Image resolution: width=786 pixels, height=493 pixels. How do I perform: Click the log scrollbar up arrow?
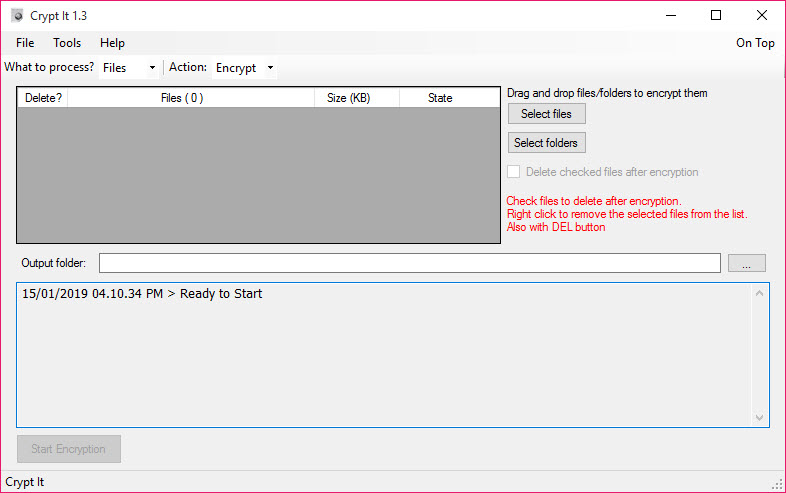[759, 293]
